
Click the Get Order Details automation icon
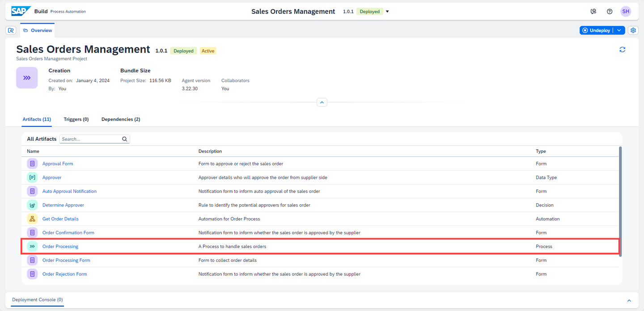click(x=32, y=219)
